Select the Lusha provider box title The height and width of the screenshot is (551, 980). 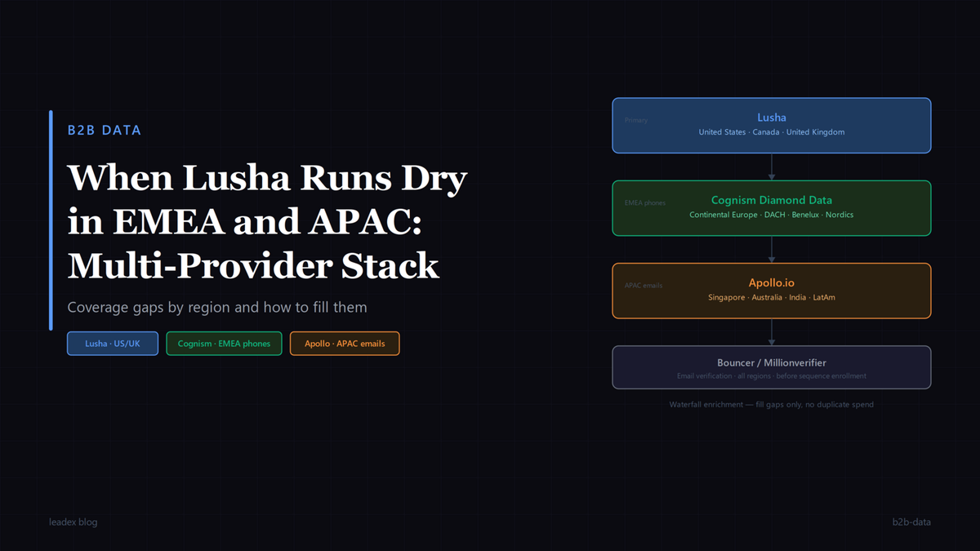coord(771,118)
